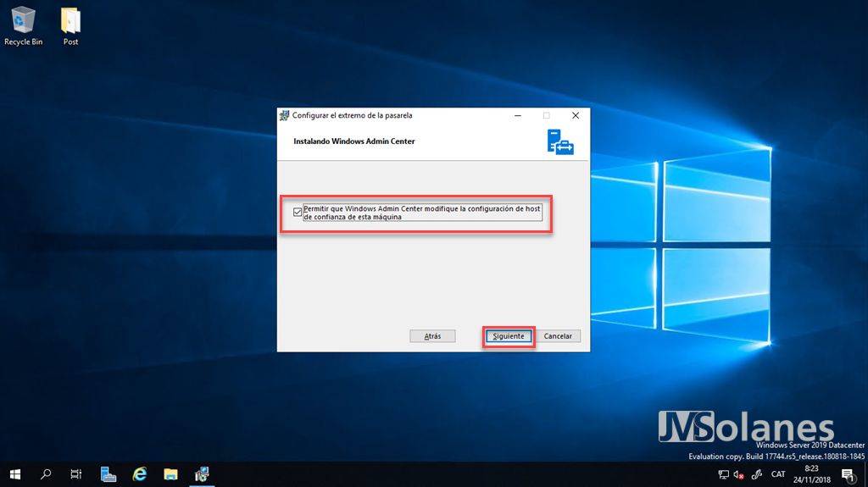
Task: Open taskbar search magnifier
Action: tap(46, 474)
